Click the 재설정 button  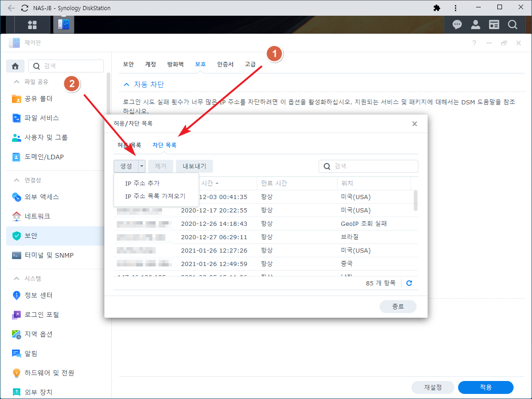coord(433,387)
